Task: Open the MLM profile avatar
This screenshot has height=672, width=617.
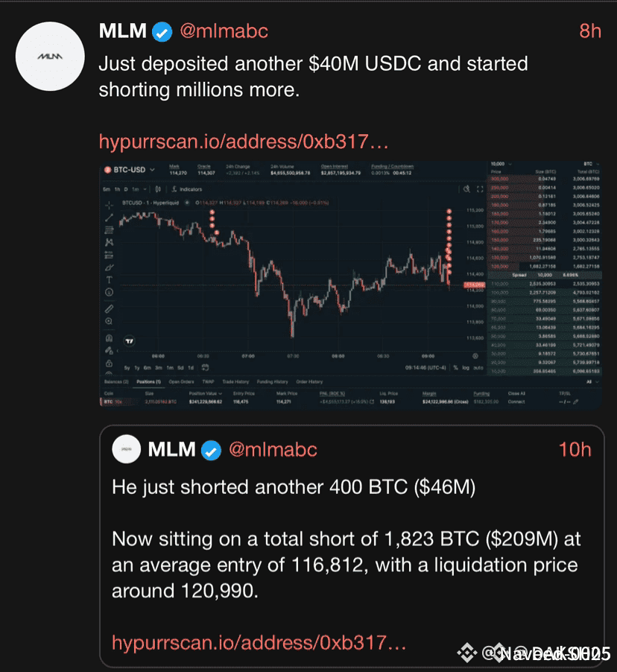Action: coord(50,57)
